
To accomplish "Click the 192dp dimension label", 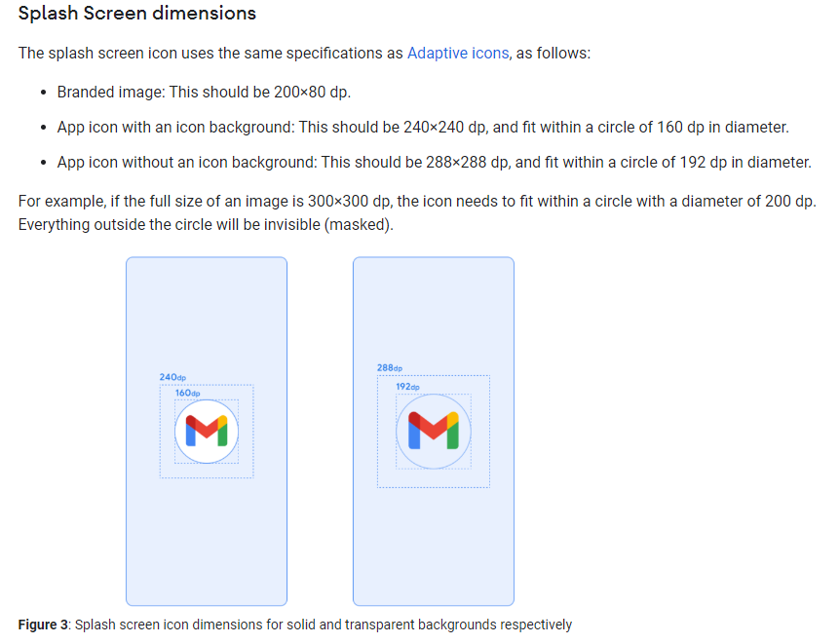I will (407, 386).
